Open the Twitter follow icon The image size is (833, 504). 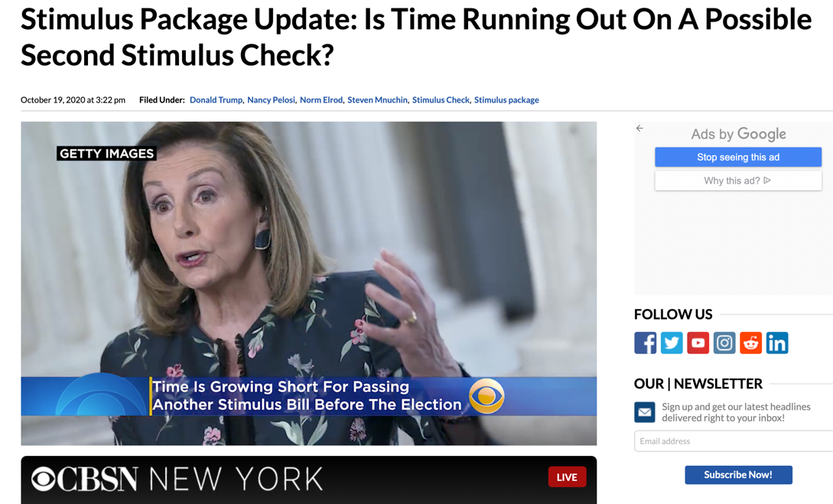pos(672,343)
